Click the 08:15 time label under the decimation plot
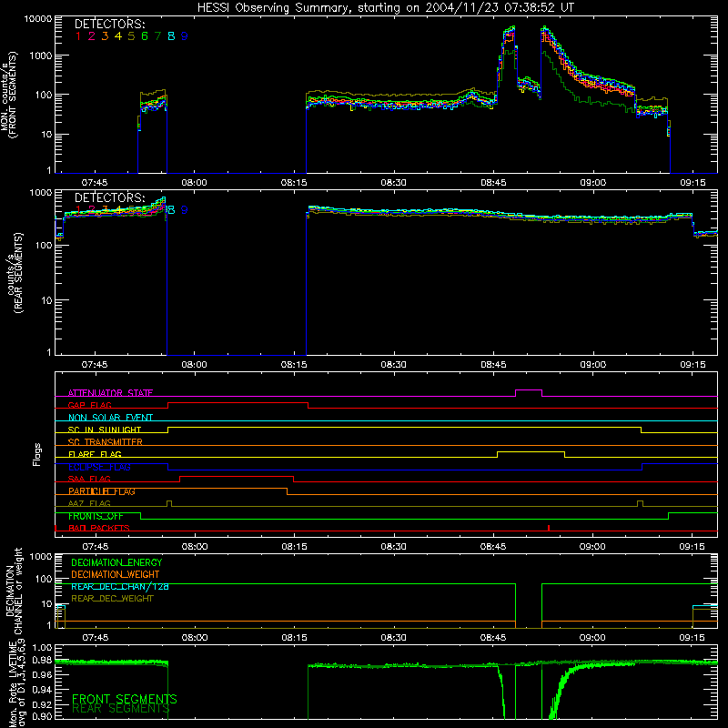The width and height of the screenshot is (728, 728). coord(294,638)
